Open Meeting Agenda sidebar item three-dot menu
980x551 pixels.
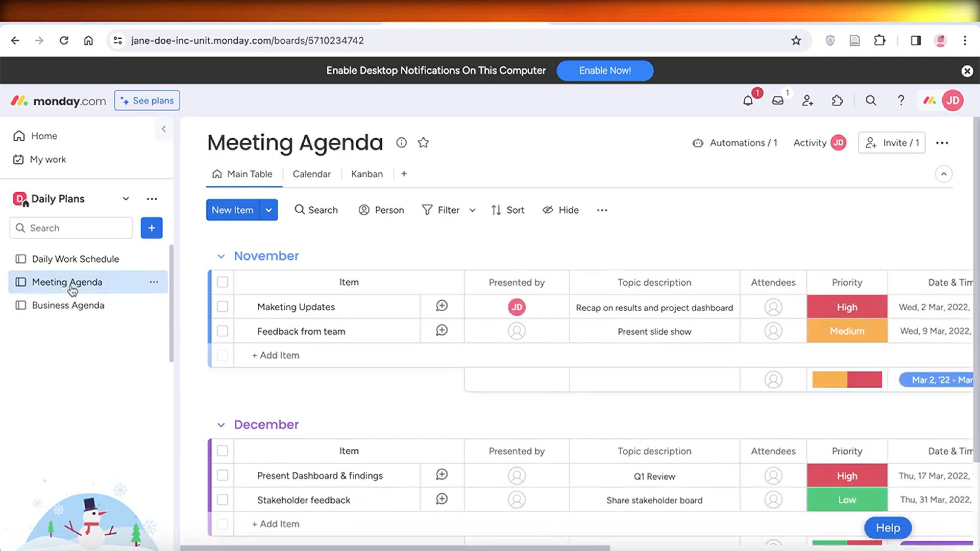[154, 282]
